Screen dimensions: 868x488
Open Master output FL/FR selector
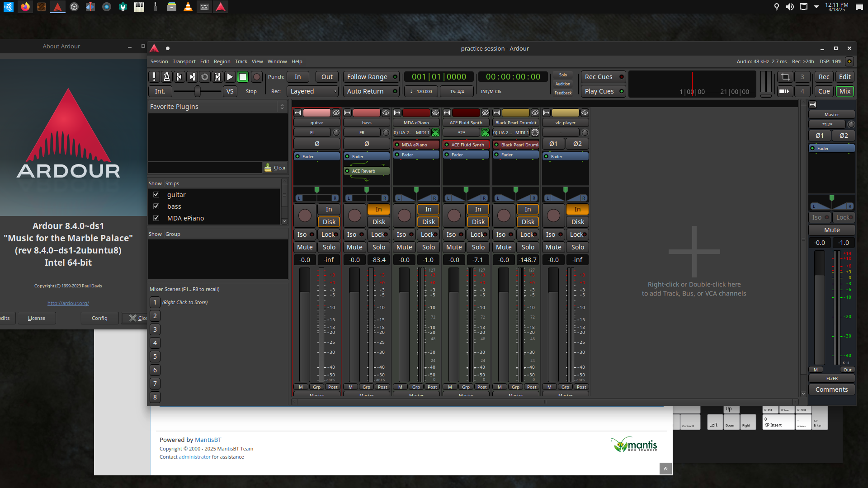pyautogui.click(x=831, y=379)
